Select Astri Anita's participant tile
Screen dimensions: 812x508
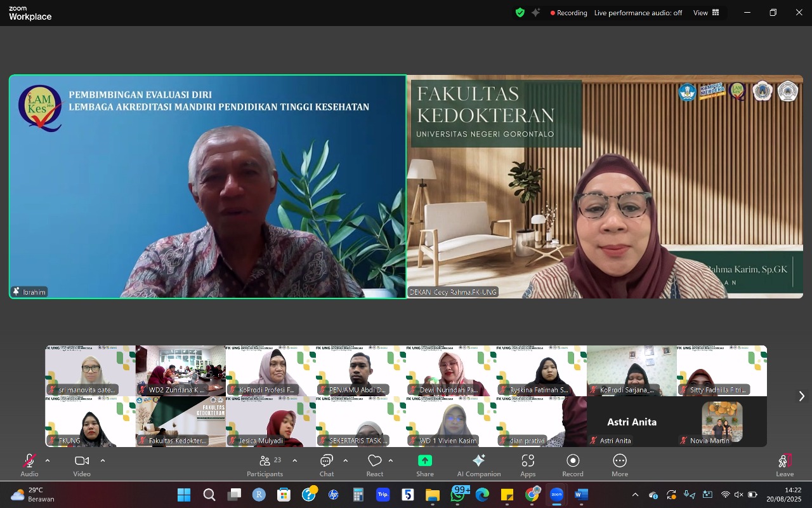click(632, 422)
